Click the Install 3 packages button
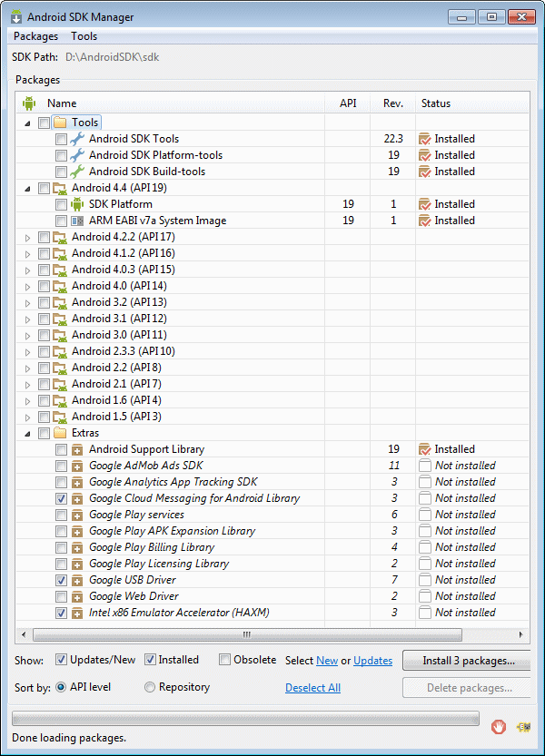The height and width of the screenshot is (756, 545). coord(467,661)
